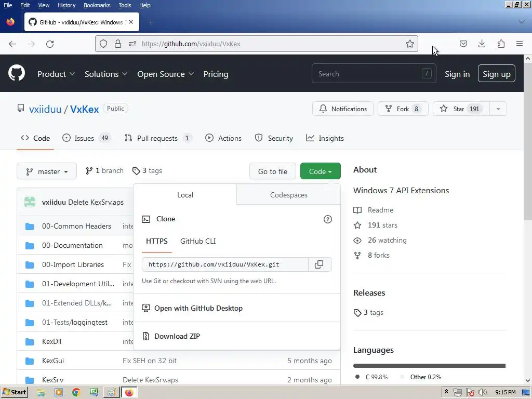This screenshot has width=532, height=399.
Task: Select the GitHub CLI clone option
Action: [198, 241]
